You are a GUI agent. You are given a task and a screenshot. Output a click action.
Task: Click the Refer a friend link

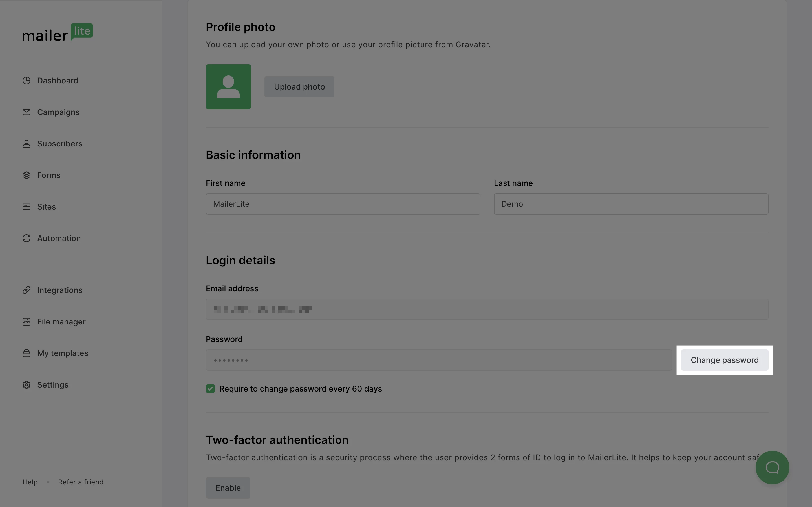(81, 482)
